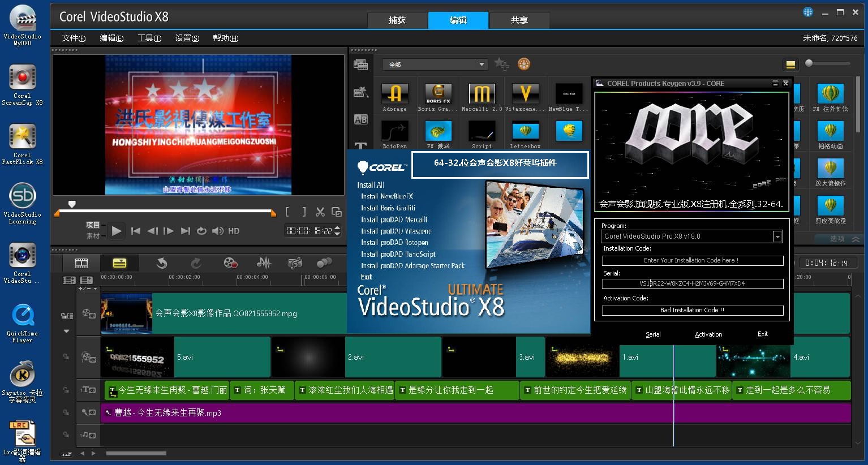Viewport: 868px width, 465px height.
Task: Open Corel ScreenCap X8 desktop shortcut
Action: point(22,85)
